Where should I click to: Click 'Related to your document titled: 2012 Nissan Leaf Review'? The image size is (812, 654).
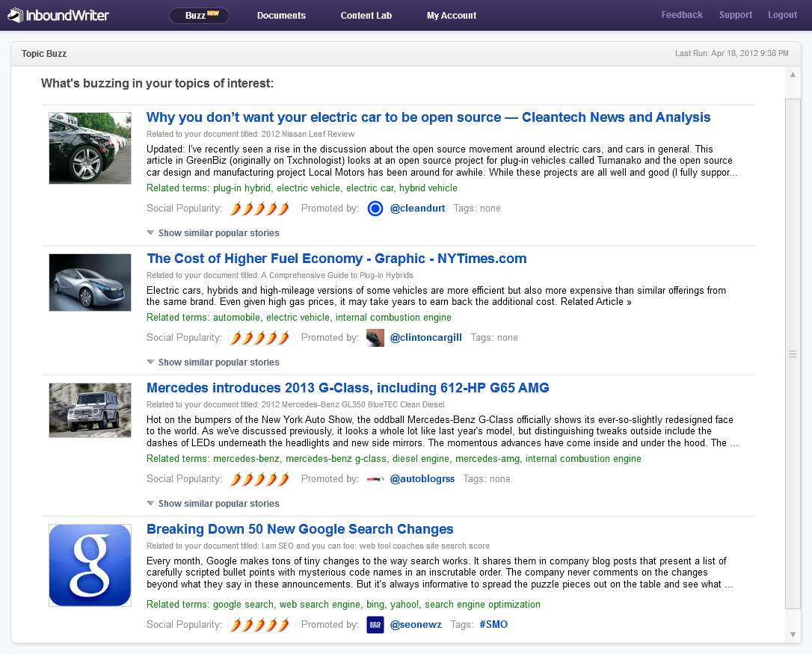click(250, 134)
